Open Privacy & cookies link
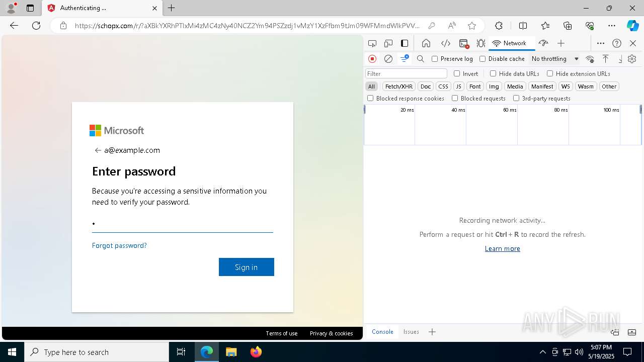Image resolution: width=644 pixels, height=362 pixels. [332, 333]
